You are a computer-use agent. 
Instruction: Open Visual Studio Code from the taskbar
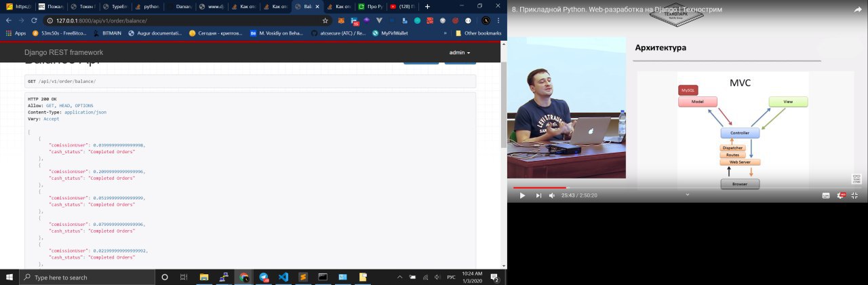click(x=283, y=277)
